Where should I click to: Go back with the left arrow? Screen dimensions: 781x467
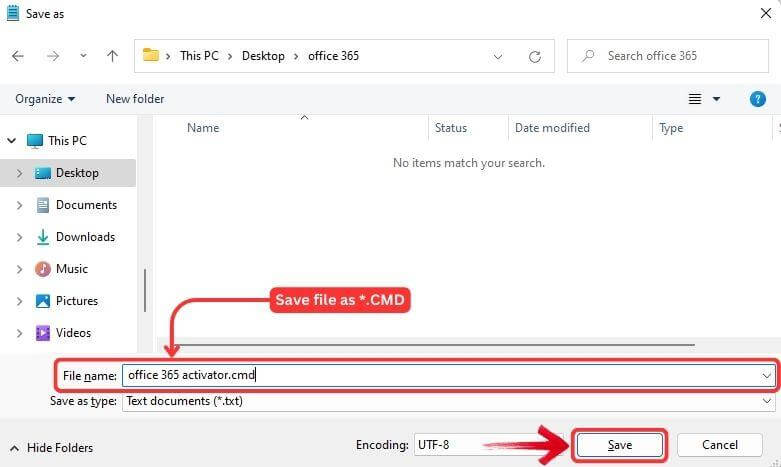[x=17, y=56]
